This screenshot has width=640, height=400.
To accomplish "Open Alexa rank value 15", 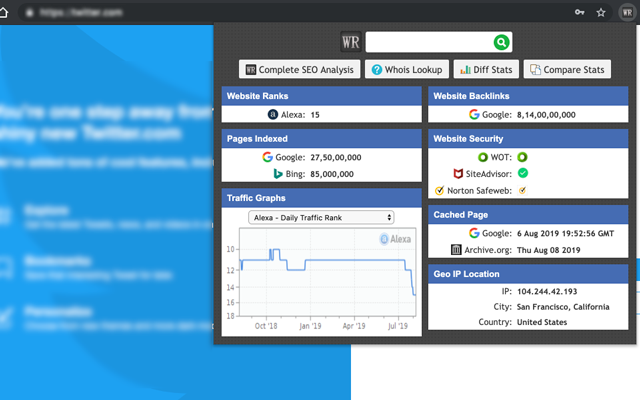I will pyautogui.click(x=315, y=115).
